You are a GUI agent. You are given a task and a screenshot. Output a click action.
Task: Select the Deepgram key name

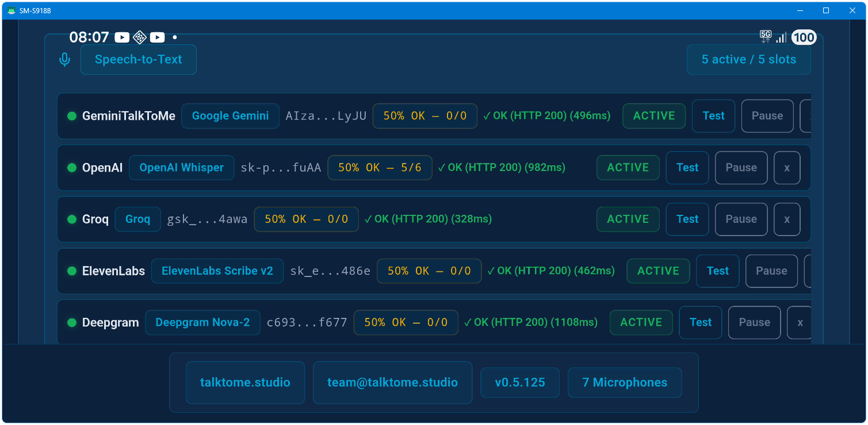coord(110,322)
